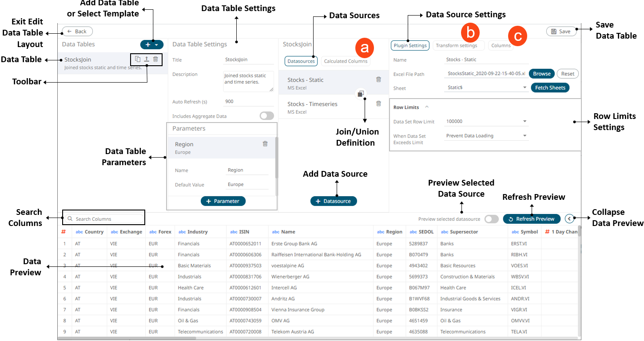This screenshot has width=644, height=341.
Task: Delete the Region parameter
Action: point(265,144)
